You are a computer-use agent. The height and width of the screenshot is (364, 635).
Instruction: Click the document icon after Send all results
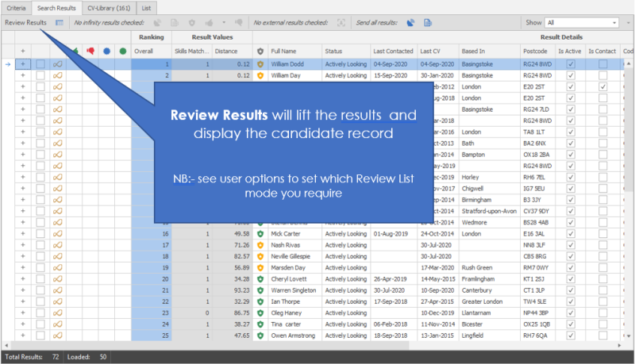coord(428,23)
